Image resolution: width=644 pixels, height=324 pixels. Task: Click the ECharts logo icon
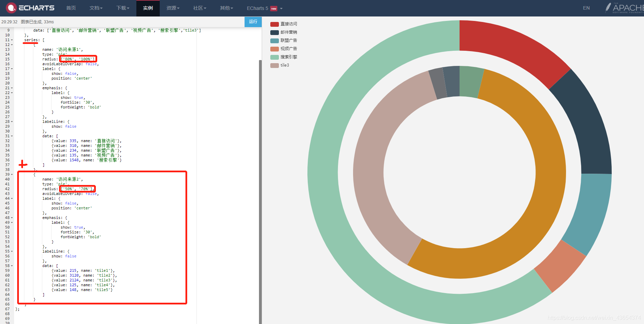tap(11, 8)
